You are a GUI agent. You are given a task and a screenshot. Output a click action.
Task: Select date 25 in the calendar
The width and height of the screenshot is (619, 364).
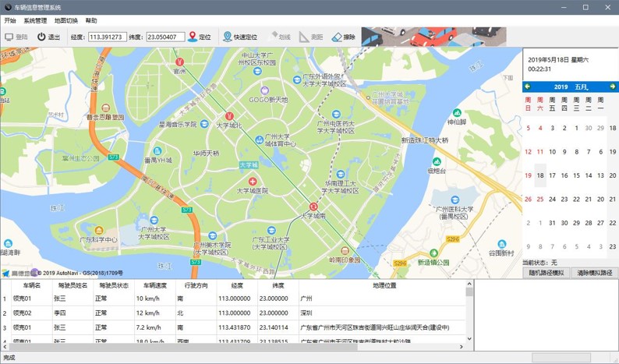[x=540, y=199]
